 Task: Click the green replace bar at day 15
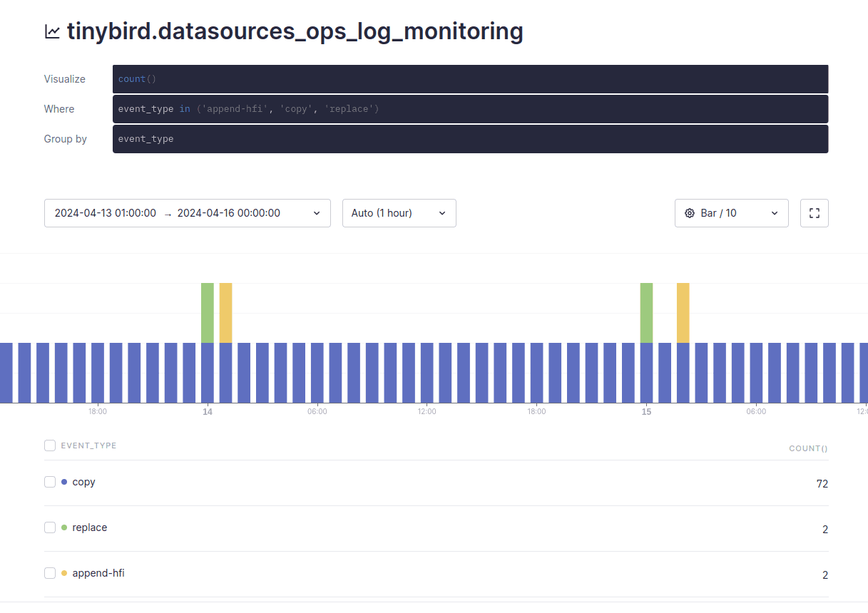click(646, 313)
